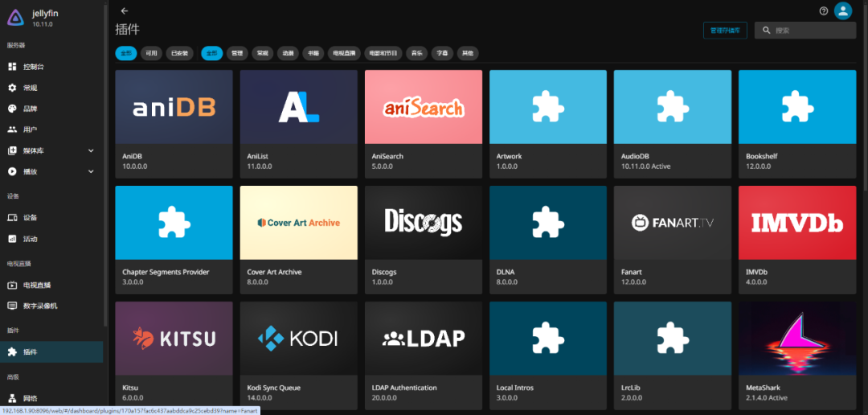868x415 pixels.
Task: Click the Bookshelf plugin name text
Action: point(761,156)
